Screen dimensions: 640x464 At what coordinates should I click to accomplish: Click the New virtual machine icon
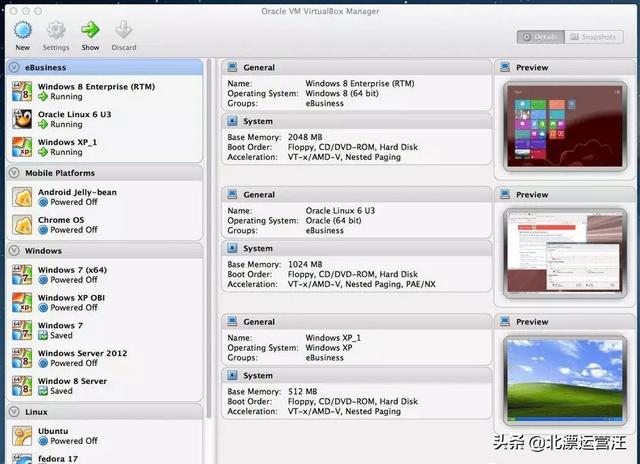(22, 30)
